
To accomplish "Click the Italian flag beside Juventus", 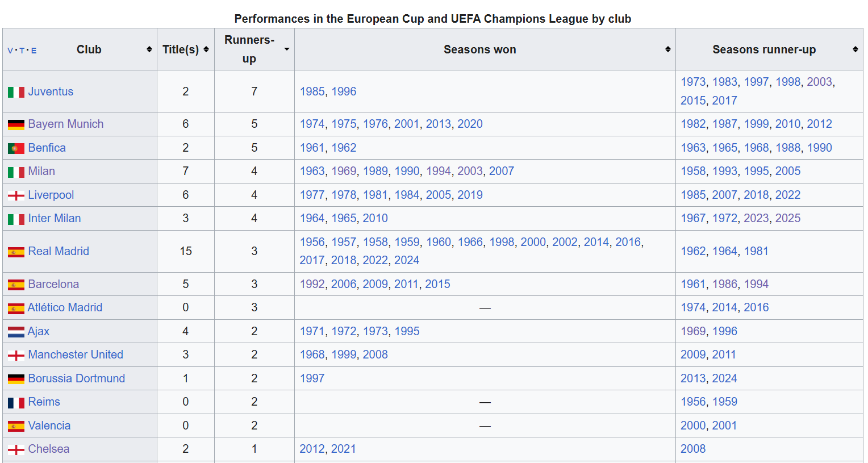I will pyautogui.click(x=16, y=92).
